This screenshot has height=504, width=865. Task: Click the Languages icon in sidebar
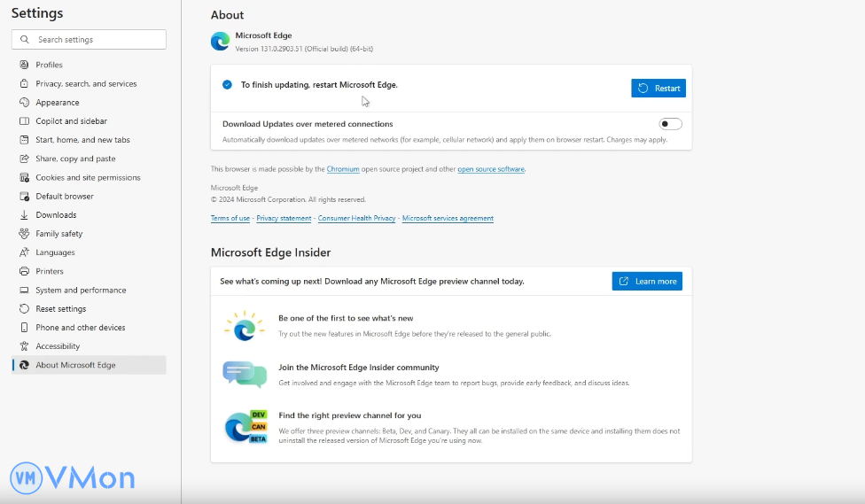[x=25, y=252]
